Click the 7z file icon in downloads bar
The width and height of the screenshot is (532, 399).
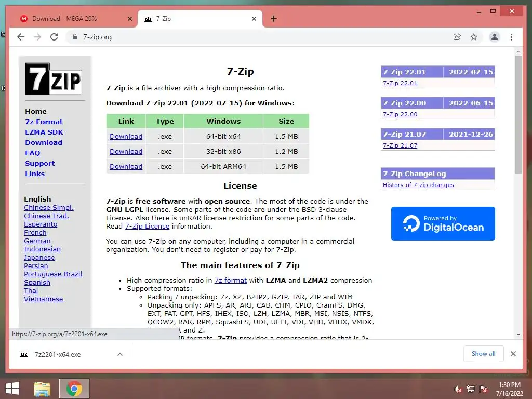(24, 354)
